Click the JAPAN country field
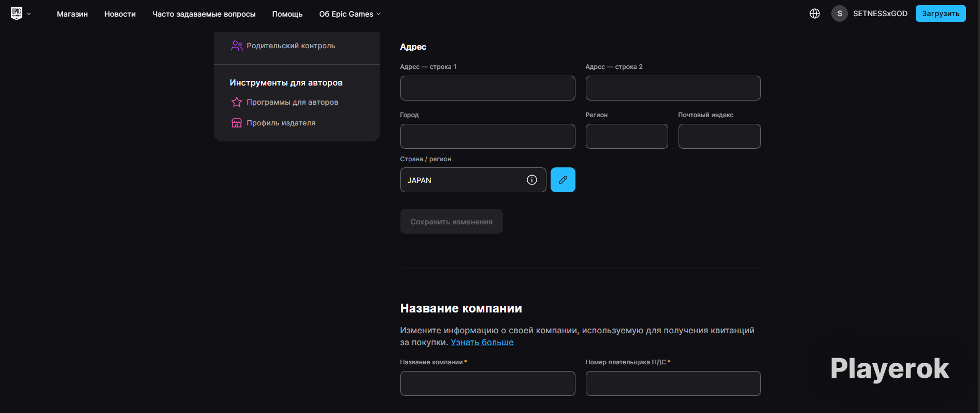The image size is (980, 413). point(473,180)
